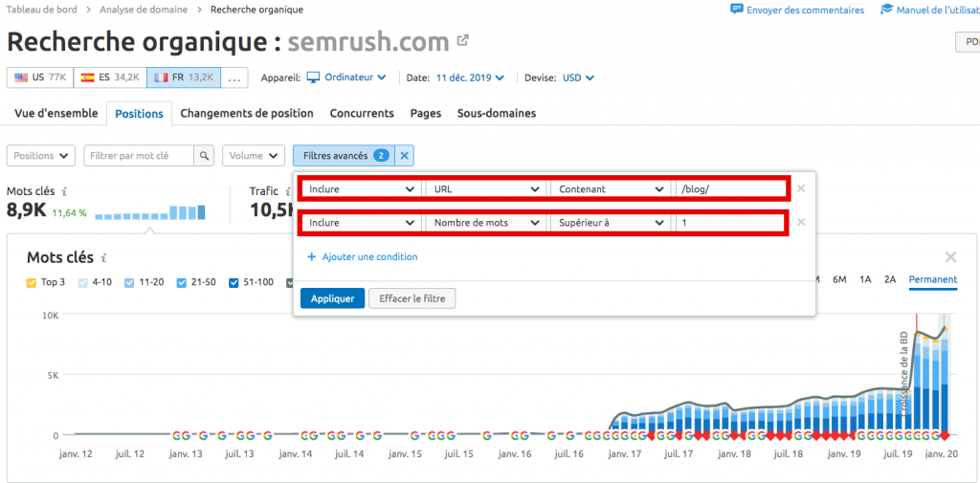Switch to Positions tab
This screenshot has width=980, height=483.
point(140,114)
